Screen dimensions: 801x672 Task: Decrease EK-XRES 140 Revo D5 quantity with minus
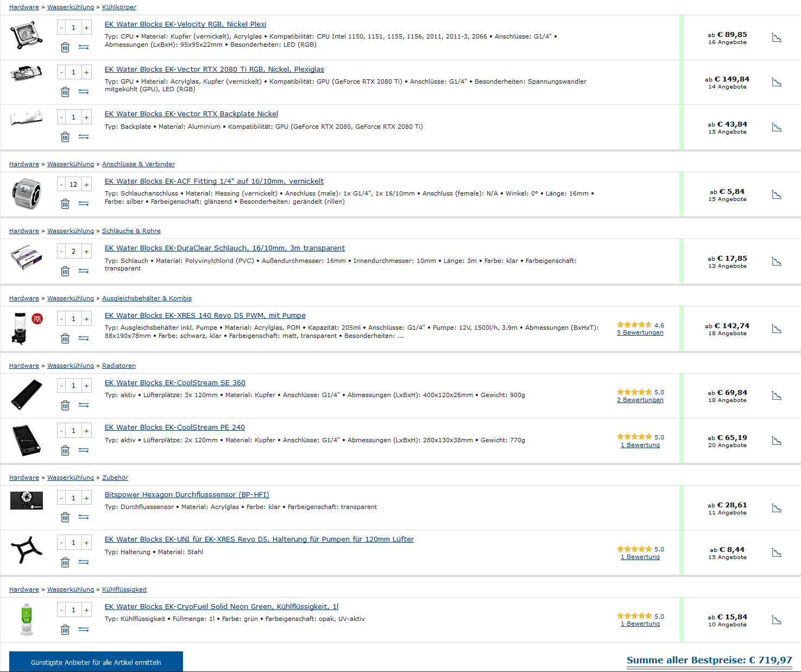click(61, 319)
